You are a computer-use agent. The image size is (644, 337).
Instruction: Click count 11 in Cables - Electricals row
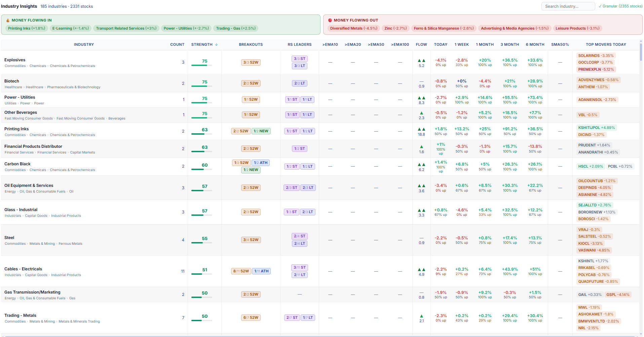click(183, 271)
